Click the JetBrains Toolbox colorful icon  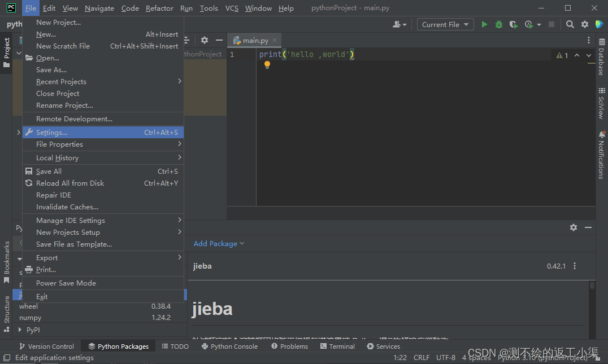tap(599, 24)
